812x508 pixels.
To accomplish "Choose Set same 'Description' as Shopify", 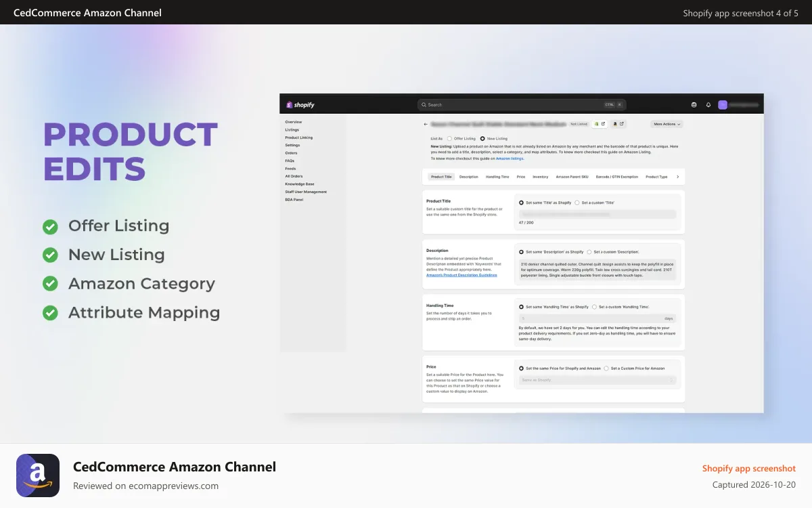I will [x=521, y=252].
